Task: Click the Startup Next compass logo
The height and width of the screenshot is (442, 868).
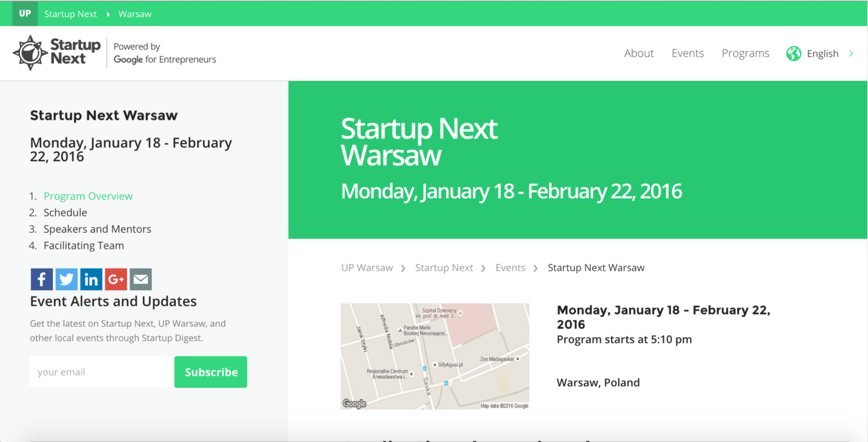Action: pos(30,53)
